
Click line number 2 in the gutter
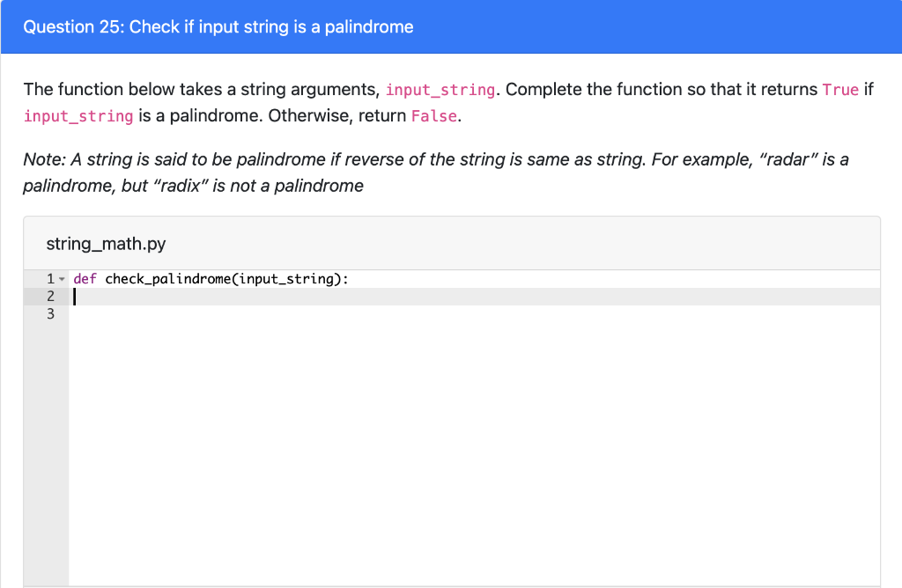point(49,296)
